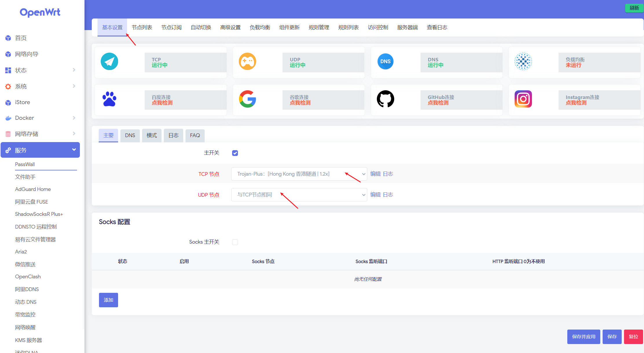Click the 保存并应用 button
Screen dimensions: 644x353
(x=583, y=337)
